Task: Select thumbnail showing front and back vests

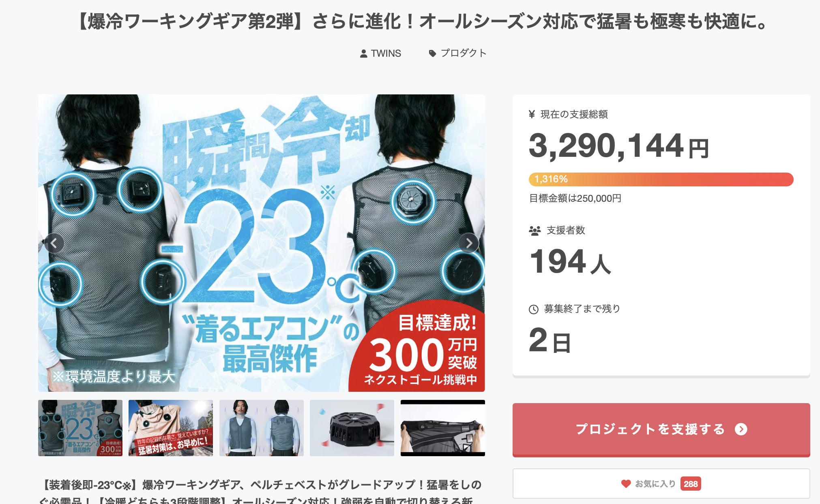Action: coord(262,428)
